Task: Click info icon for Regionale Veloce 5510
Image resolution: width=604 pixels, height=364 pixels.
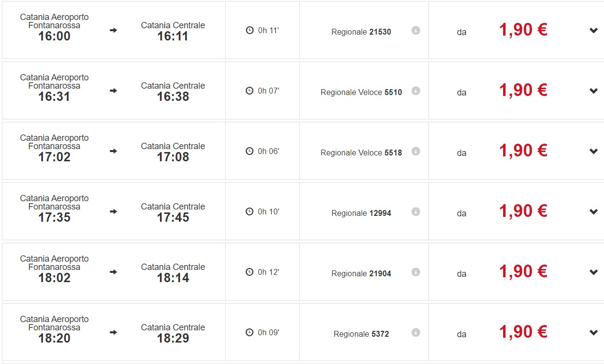Action: point(415,91)
